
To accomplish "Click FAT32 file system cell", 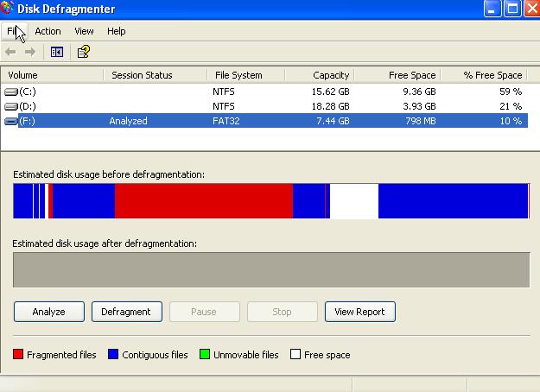I will point(226,121).
